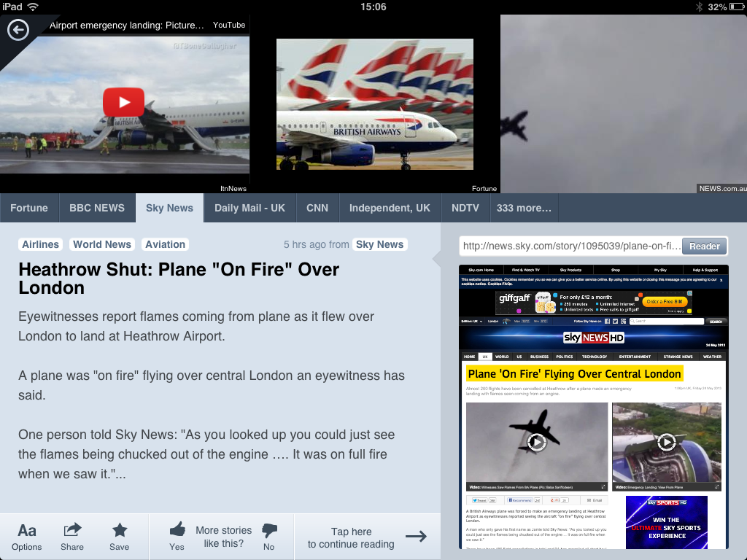Switch to the CNN tab

(317, 208)
